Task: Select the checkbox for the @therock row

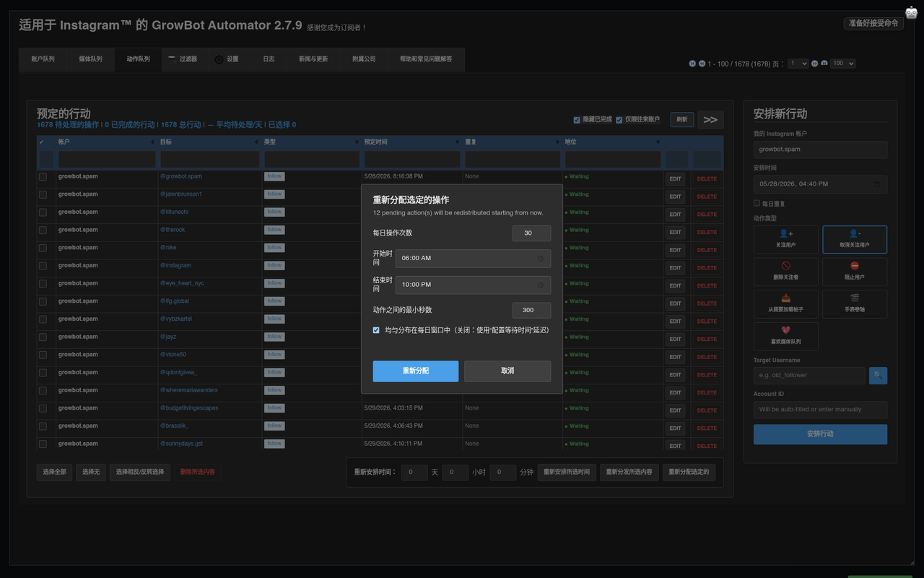Action: [43, 230]
